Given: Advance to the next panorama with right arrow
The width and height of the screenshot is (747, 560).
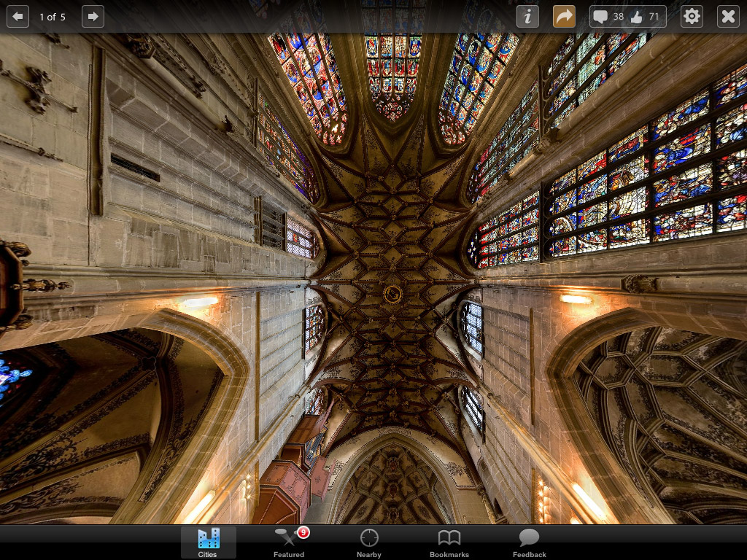Looking at the screenshot, I should tap(93, 17).
